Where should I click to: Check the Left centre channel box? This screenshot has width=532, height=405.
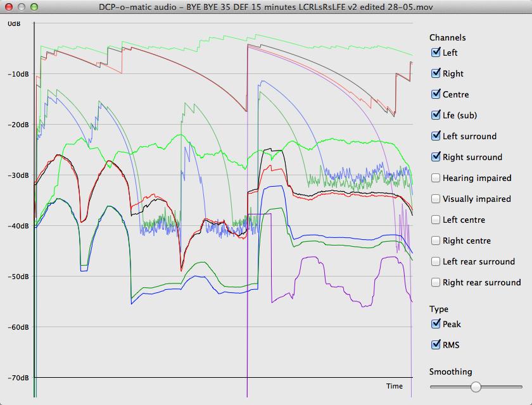point(436,220)
